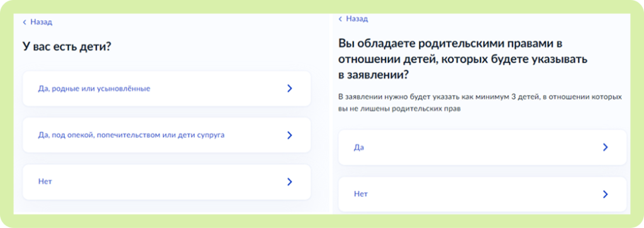Go back via left panel 'Назад' link
Image resolution: width=644 pixels, height=228 pixels.
tap(37, 22)
